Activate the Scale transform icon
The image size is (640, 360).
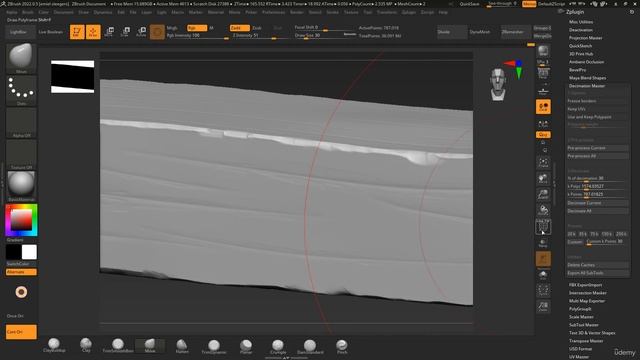[x=125, y=32]
